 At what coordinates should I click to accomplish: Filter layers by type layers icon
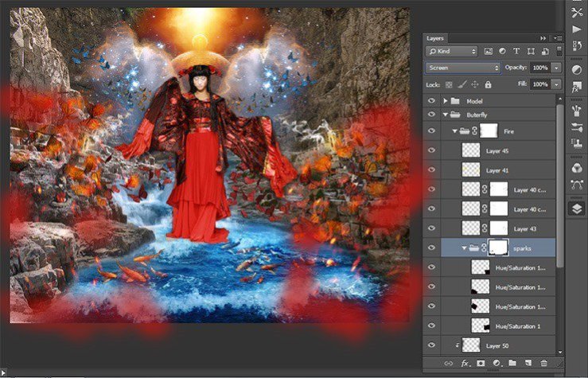(516, 52)
